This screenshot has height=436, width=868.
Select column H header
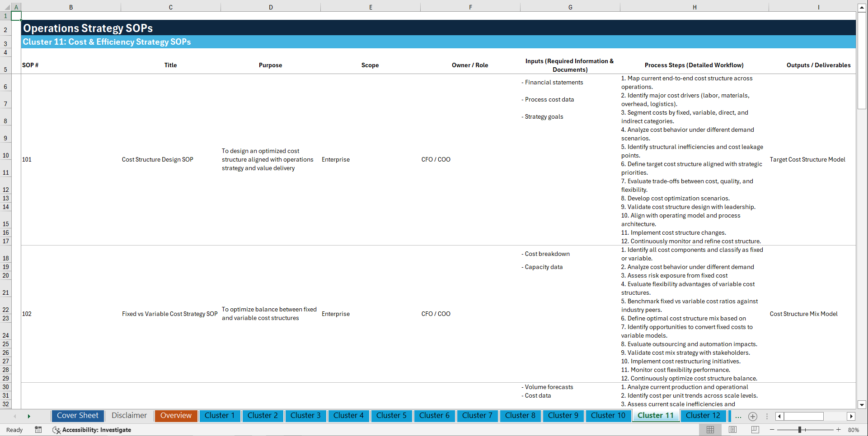coord(694,7)
